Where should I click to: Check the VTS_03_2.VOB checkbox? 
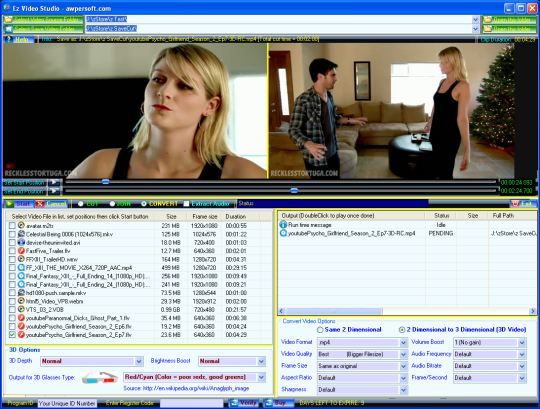tap(12, 310)
